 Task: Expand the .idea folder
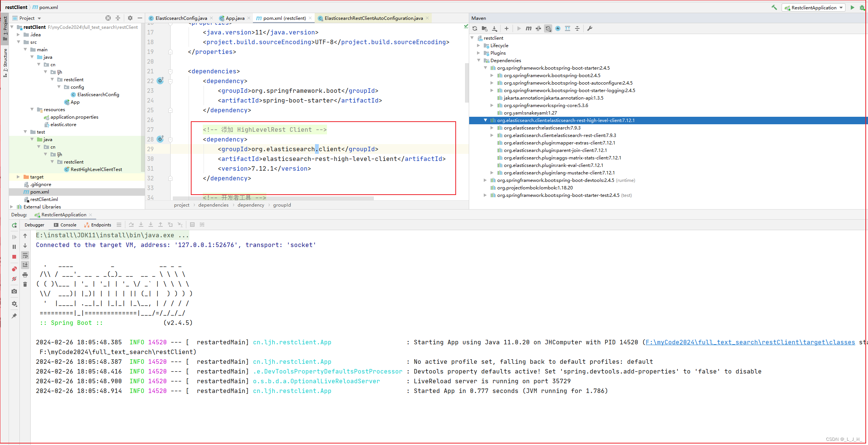[x=18, y=35]
